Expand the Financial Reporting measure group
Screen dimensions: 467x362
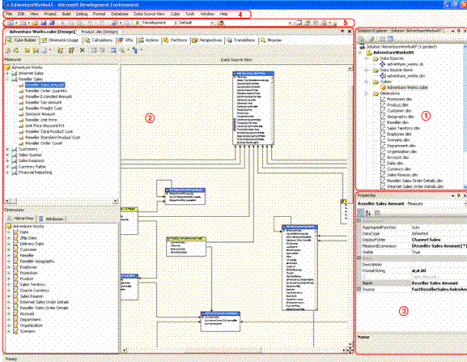point(8,173)
